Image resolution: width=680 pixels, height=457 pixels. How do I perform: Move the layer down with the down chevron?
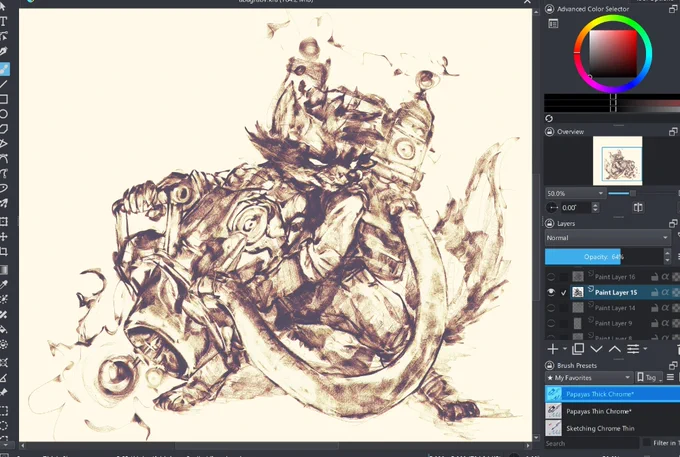596,349
